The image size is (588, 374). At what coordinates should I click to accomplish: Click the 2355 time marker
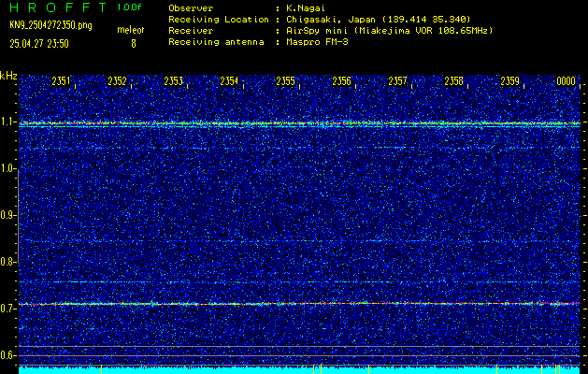(x=285, y=81)
